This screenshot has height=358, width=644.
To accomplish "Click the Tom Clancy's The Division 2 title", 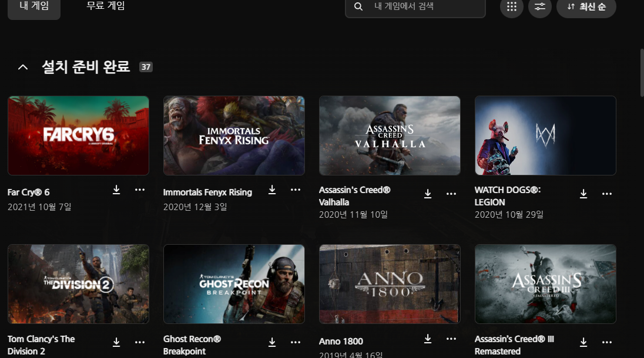I will pos(41,345).
